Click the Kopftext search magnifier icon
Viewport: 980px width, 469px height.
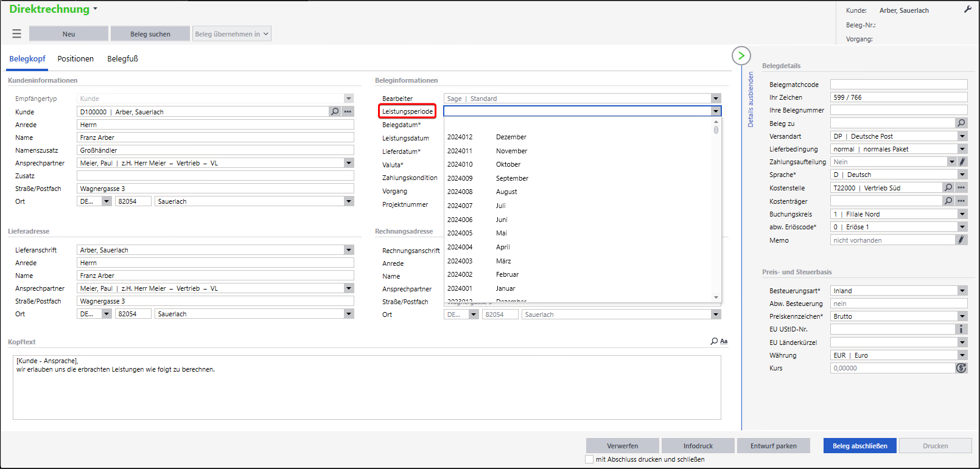click(x=714, y=341)
